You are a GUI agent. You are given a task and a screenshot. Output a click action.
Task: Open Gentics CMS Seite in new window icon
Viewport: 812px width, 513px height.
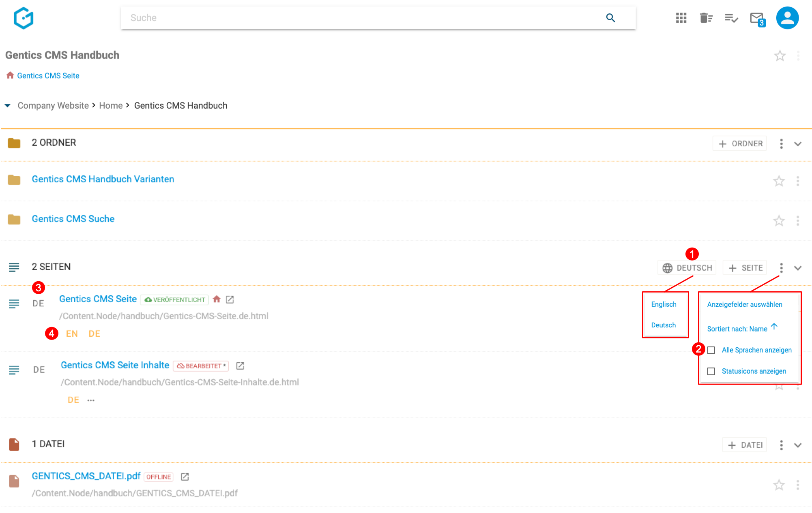tap(230, 299)
